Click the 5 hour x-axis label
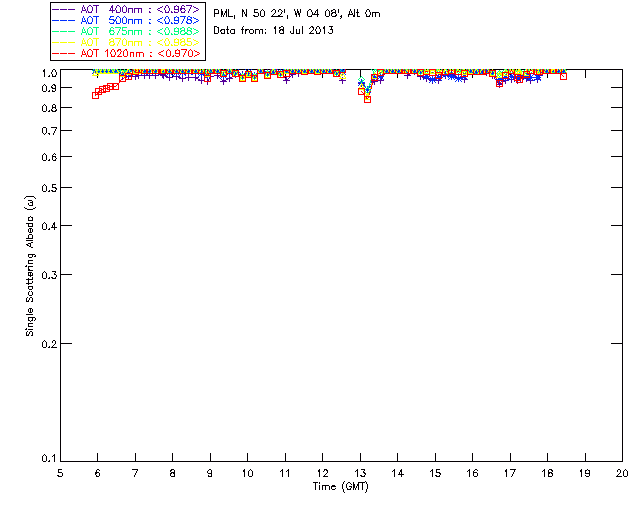The image size is (640, 512). pos(60,473)
